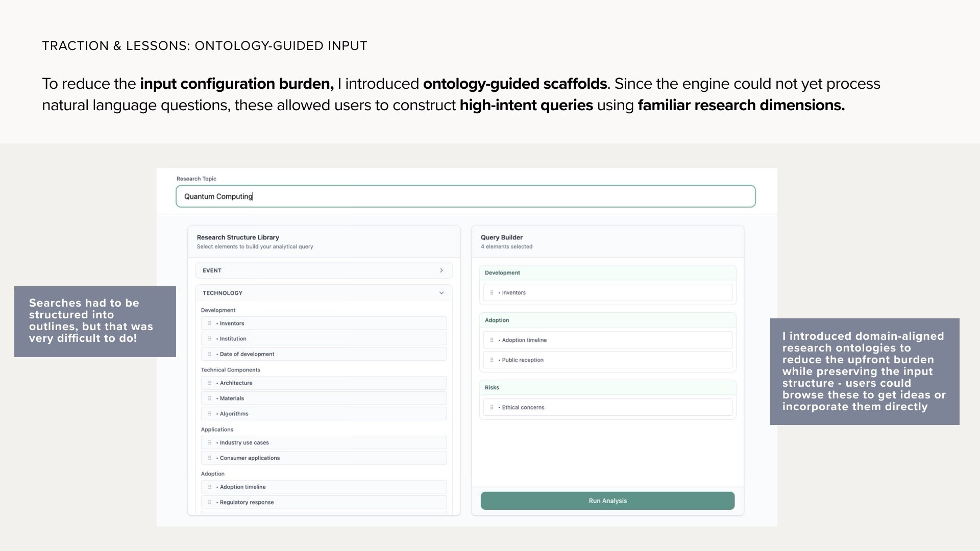The width and height of the screenshot is (980, 551).
Task: Expand the EVENT category chevron
Action: tap(442, 270)
